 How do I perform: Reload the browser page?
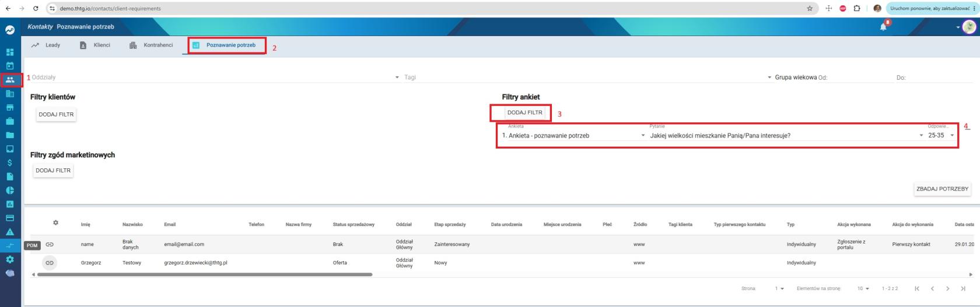(36, 9)
